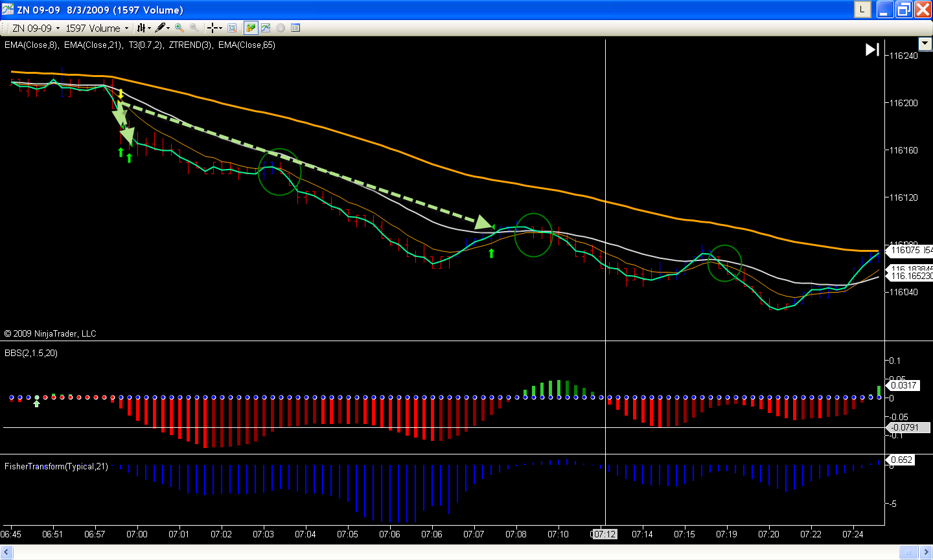This screenshot has width=933, height=560.
Task: Click the 07:24 time axis label
Action: pyautogui.click(x=853, y=534)
